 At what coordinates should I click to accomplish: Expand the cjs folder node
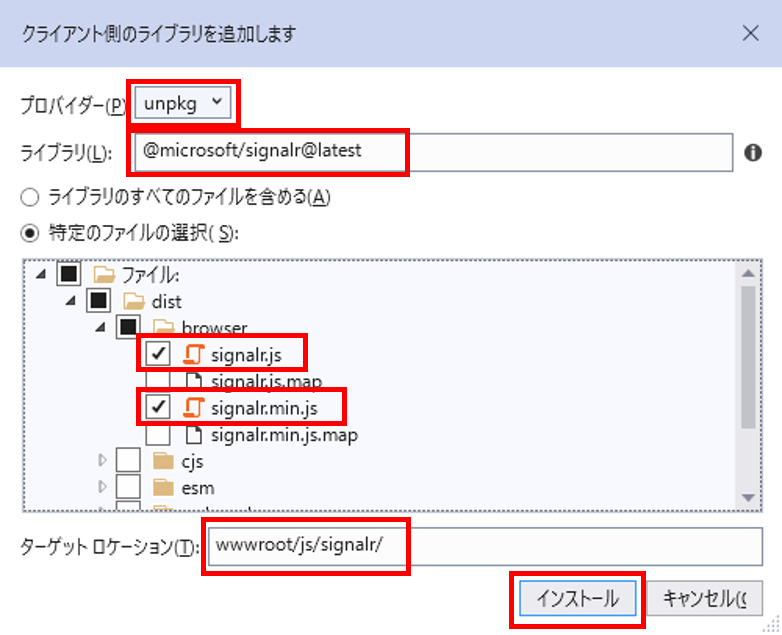(102, 461)
